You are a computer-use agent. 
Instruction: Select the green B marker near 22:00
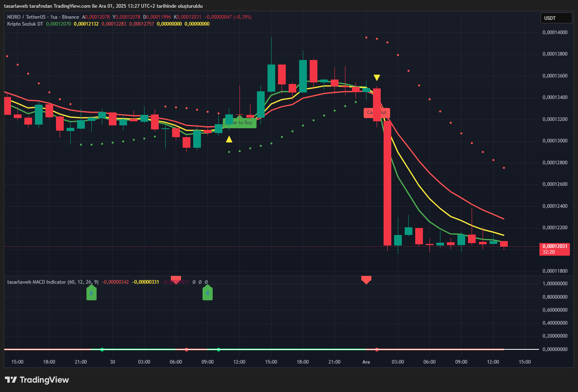[x=91, y=293]
